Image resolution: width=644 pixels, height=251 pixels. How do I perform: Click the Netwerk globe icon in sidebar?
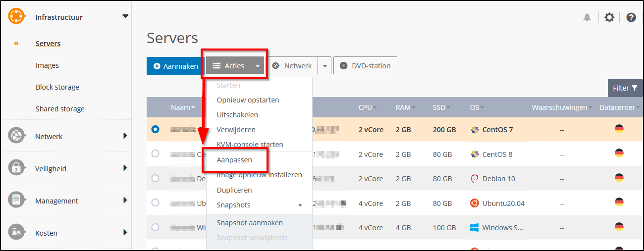point(16,136)
